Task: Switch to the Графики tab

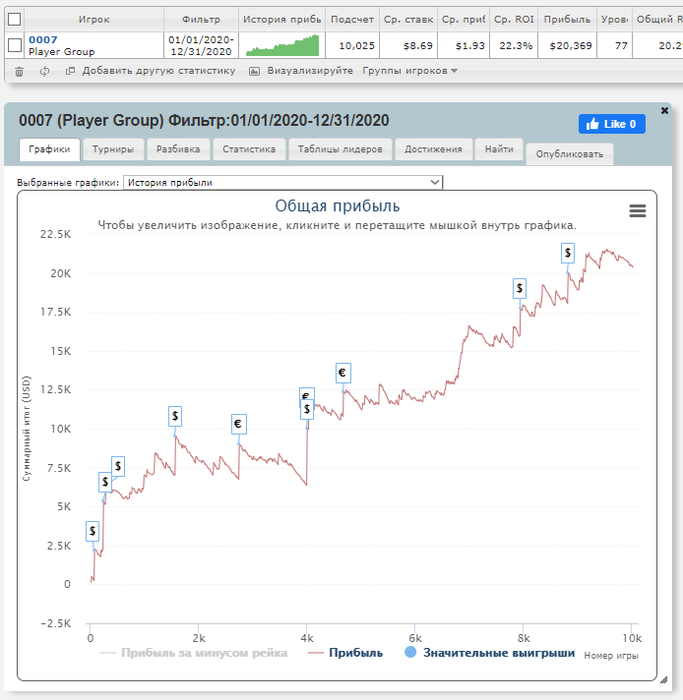Action: 50,149
